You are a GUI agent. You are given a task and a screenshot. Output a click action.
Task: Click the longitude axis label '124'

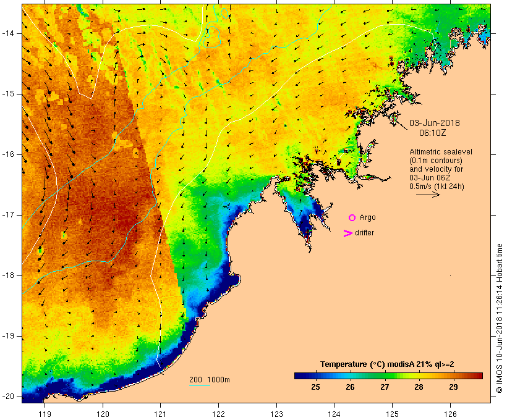(334, 414)
